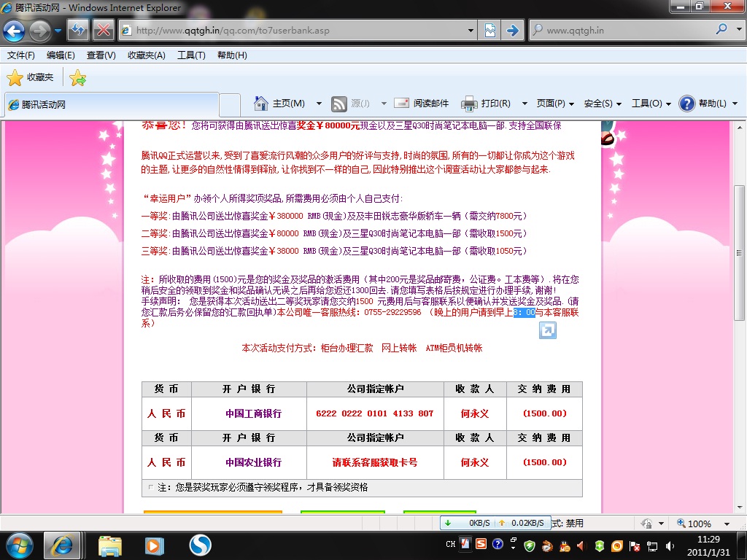Screen dimensions: 747x560
Task: Open the 编辑(E) menu
Action: click(61, 55)
